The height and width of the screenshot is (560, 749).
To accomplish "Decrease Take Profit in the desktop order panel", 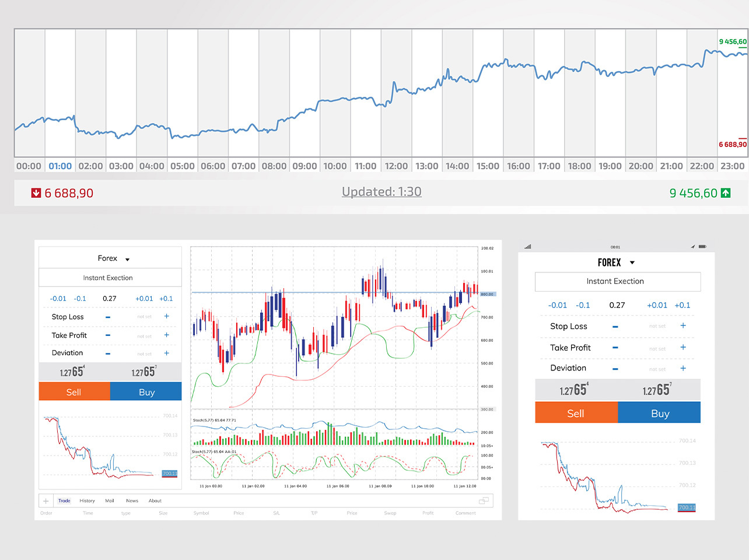I will tap(108, 335).
